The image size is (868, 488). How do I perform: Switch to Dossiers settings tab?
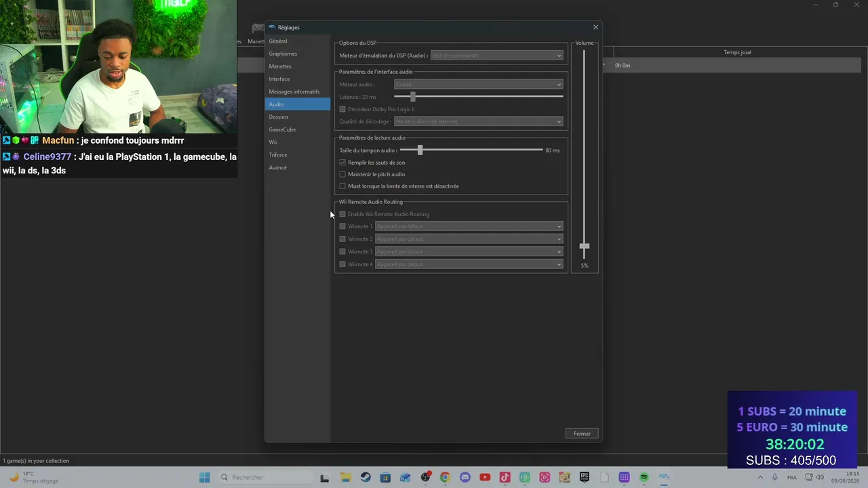297,117
